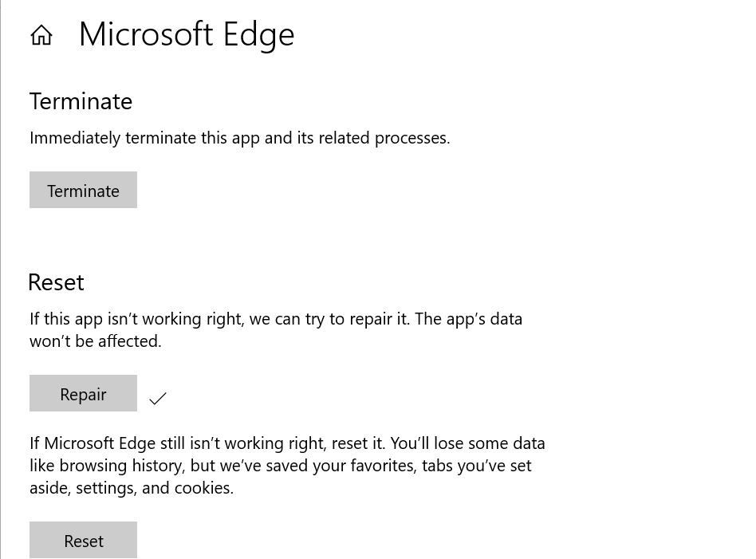Select the Reset section heading
This screenshot has height=559, width=756.
pyautogui.click(x=56, y=282)
